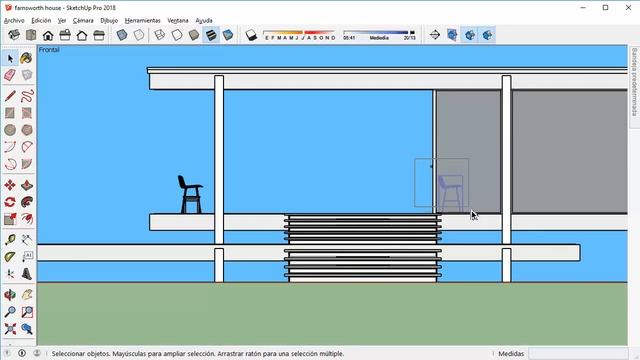Switch to Front view house icon
The width and height of the screenshot is (640, 360).
coord(48,35)
